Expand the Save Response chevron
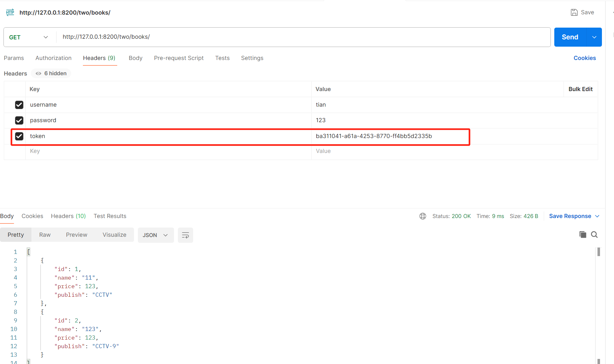The image size is (614, 364). 597,216
